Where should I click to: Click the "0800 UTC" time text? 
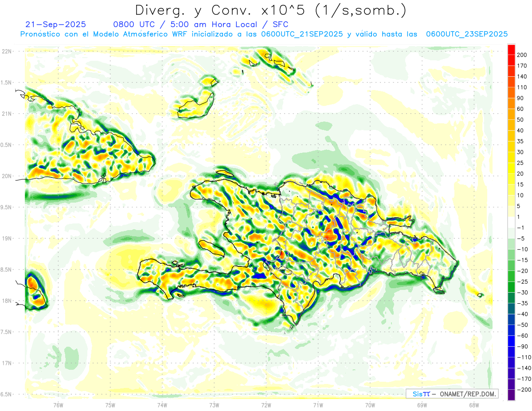coord(134,24)
